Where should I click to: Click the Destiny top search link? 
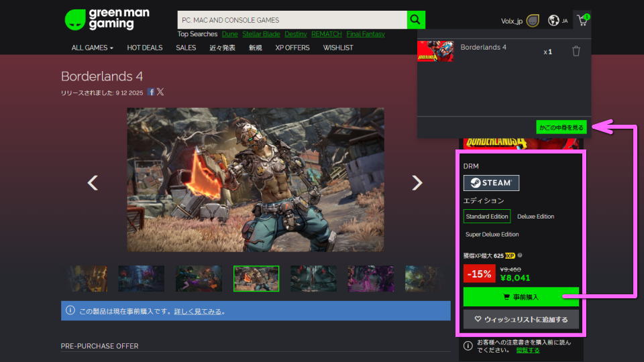tap(296, 34)
